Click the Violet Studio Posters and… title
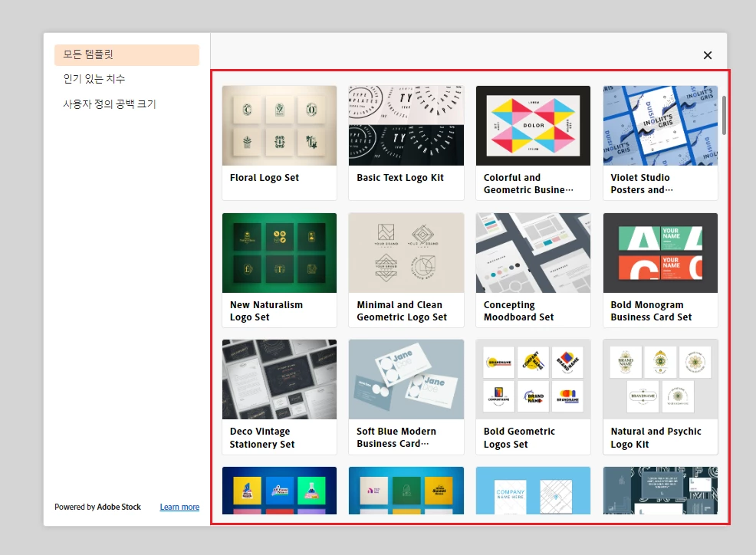Viewport: 756px width, 555px height. [x=642, y=184]
